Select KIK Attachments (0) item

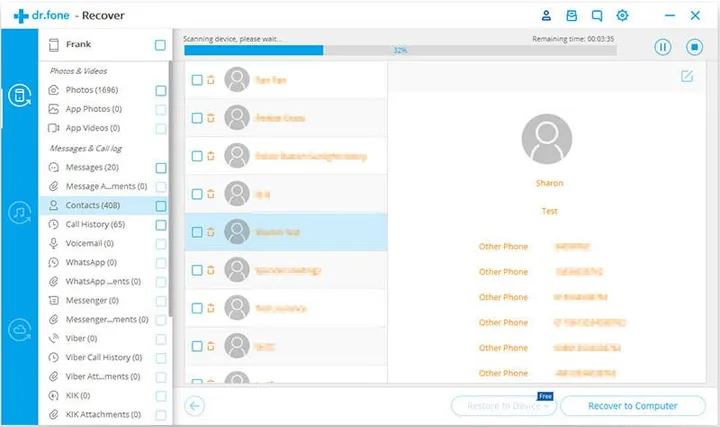pos(103,414)
